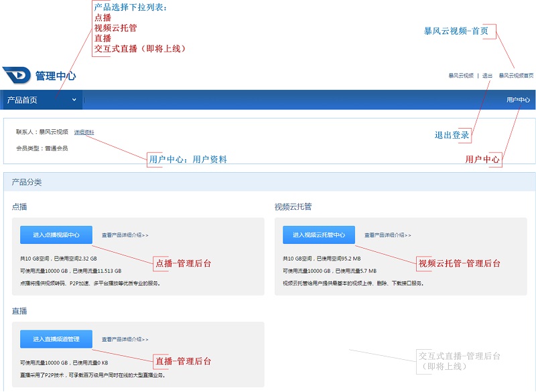The width and height of the screenshot is (536, 392).
Task: Click the 管理中心 logo text
Action: coord(57,76)
